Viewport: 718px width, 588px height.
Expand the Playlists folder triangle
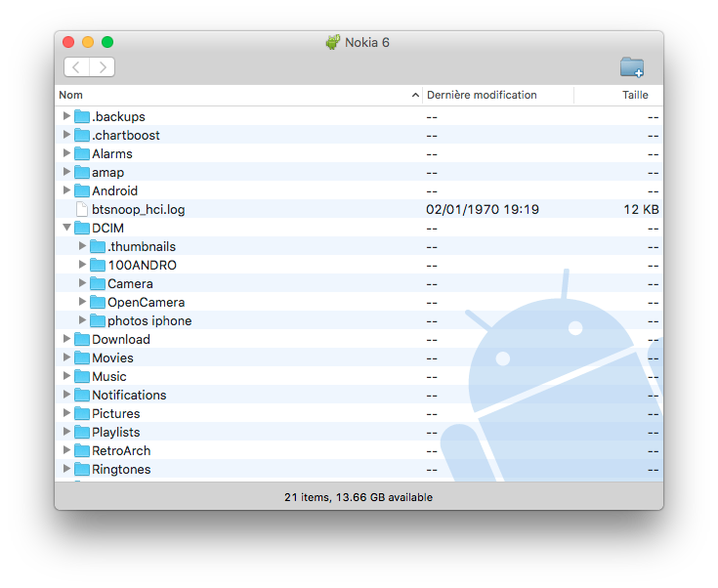(66, 431)
